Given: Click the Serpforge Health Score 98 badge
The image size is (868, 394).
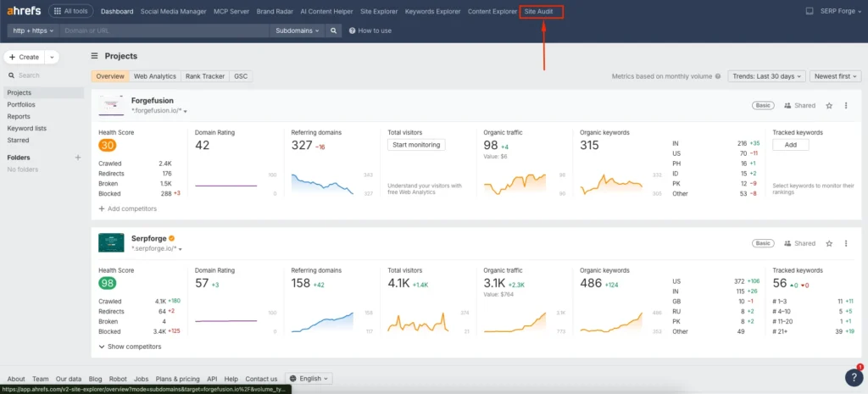Looking at the screenshot, I should tap(108, 283).
